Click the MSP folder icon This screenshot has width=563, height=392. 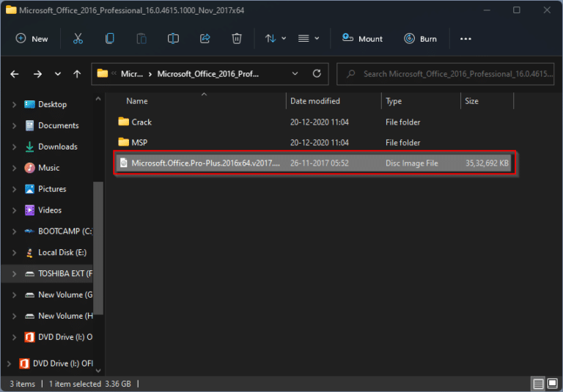tap(123, 142)
